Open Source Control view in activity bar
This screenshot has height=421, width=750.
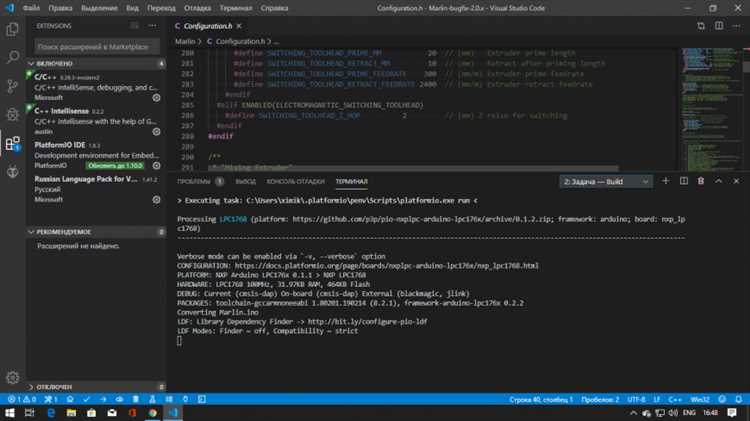[12, 86]
